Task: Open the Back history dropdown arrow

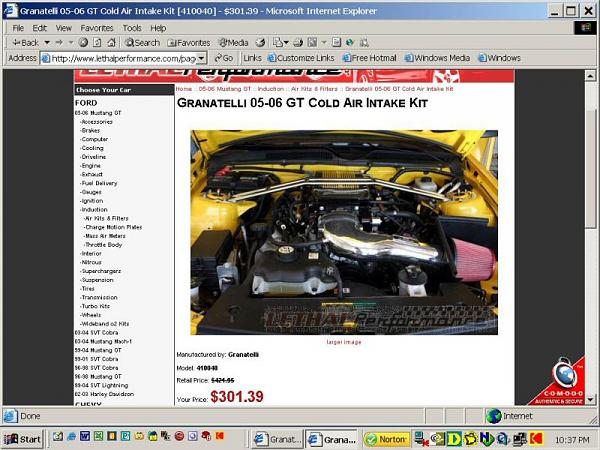Action: pos(47,42)
